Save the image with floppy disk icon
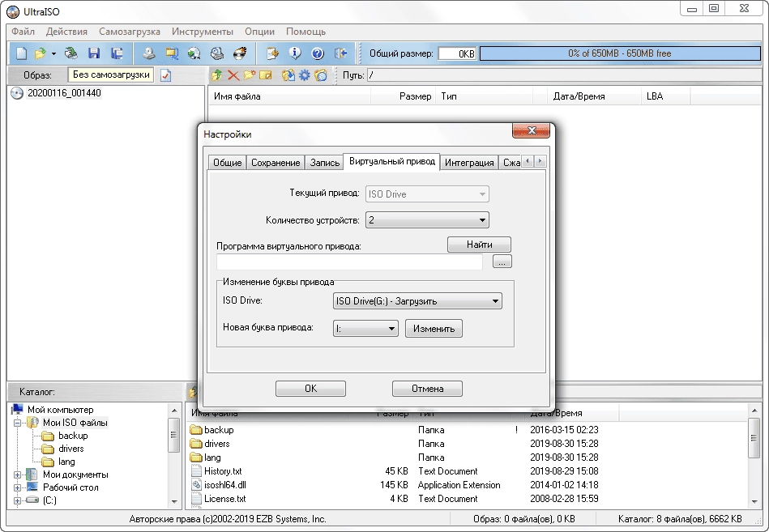Image resolution: width=769 pixels, height=532 pixels. click(94, 53)
